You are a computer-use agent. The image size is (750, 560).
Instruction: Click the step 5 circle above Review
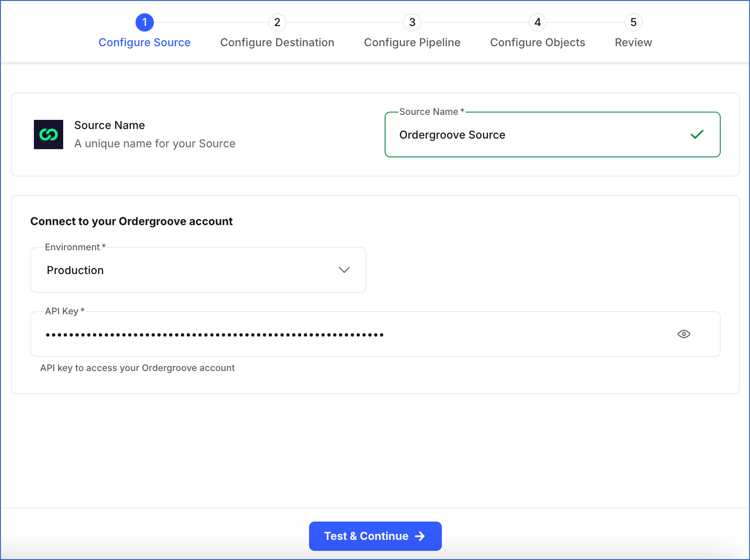click(633, 22)
